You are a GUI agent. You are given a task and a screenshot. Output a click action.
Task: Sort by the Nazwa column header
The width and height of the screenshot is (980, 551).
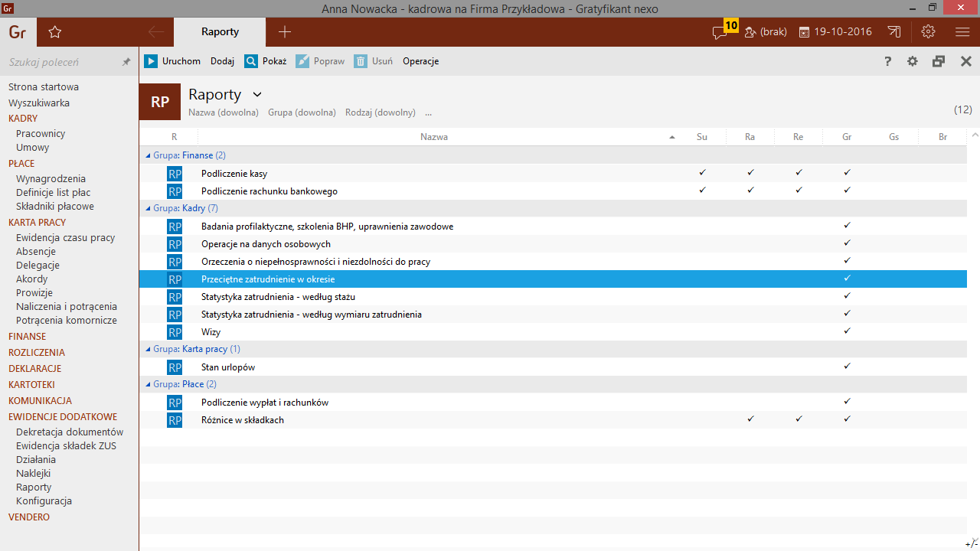434,137
